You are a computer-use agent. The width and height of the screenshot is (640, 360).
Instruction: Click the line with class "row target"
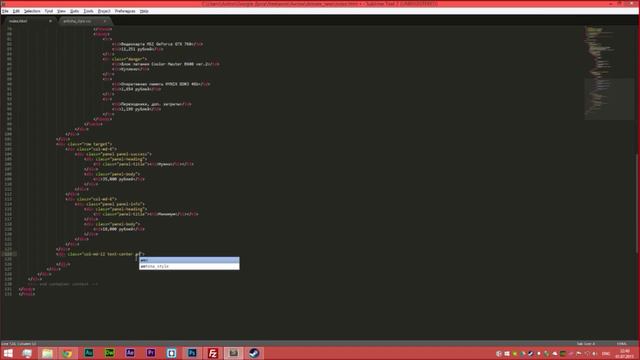tap(84, 144)
